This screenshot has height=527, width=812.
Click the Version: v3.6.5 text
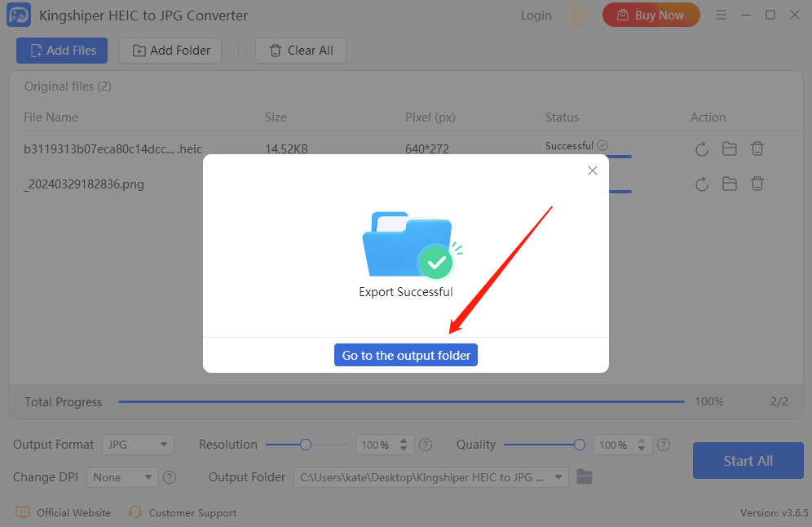tap(774, 512)
